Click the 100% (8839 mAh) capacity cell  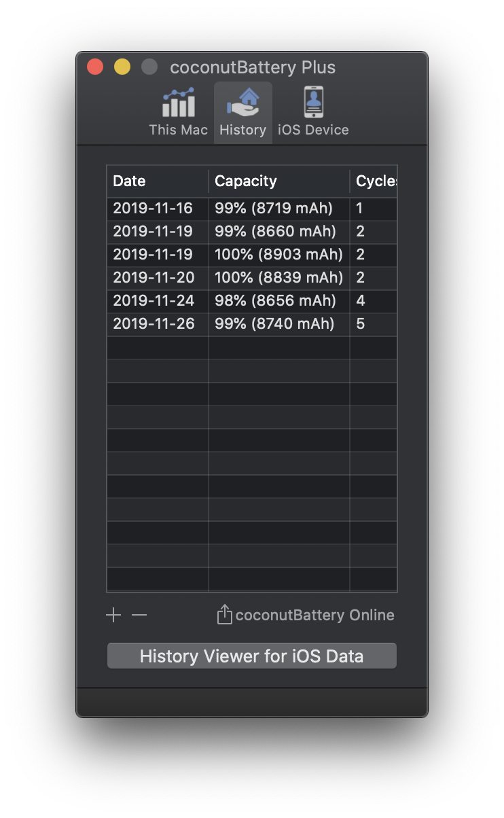(x=279, y=278)
